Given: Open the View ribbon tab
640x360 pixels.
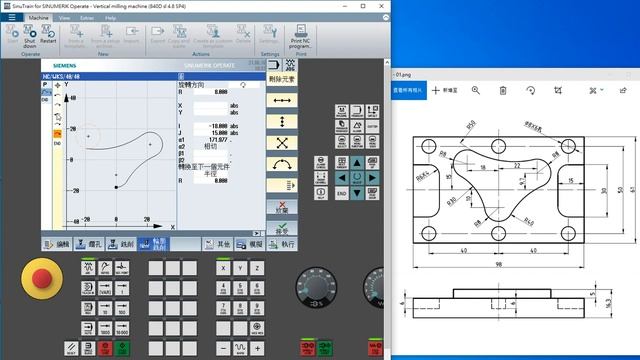Looking at the screenshot, I should pyautogui.click(x=64, y=18).
